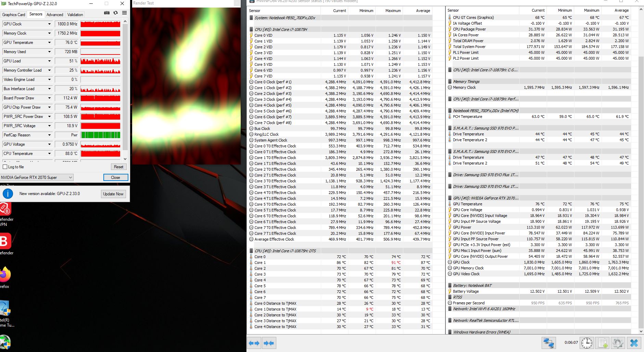Click the Average column header in right HWiNFO panel

point(621,10)
